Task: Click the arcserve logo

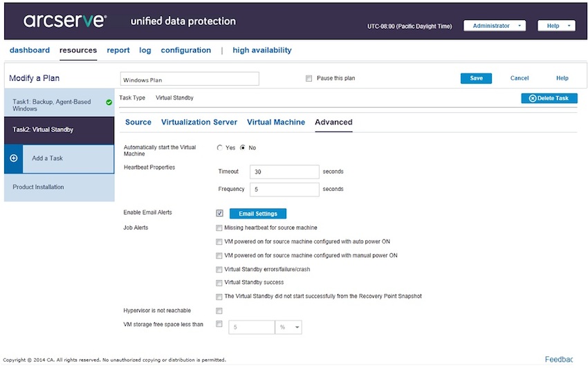Action: click(65, 20)
